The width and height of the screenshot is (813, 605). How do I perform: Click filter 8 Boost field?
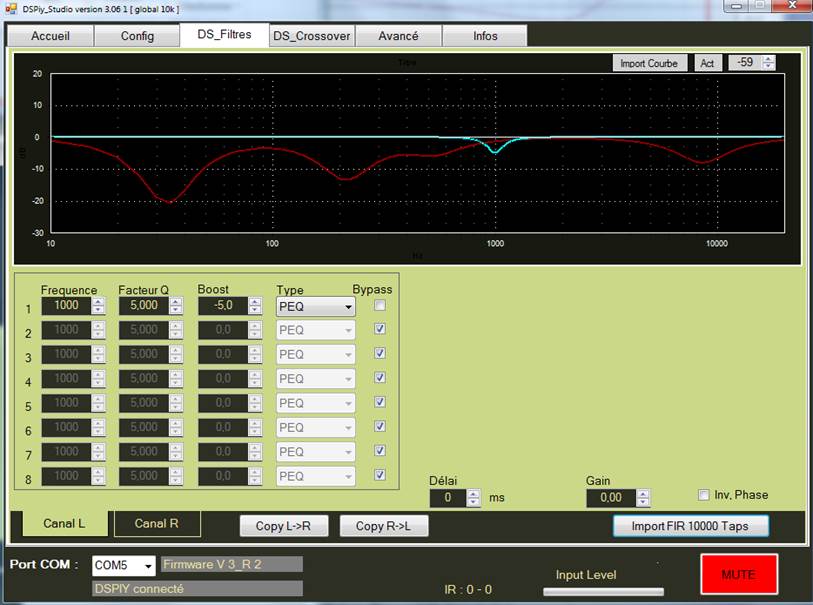[223, 476]
